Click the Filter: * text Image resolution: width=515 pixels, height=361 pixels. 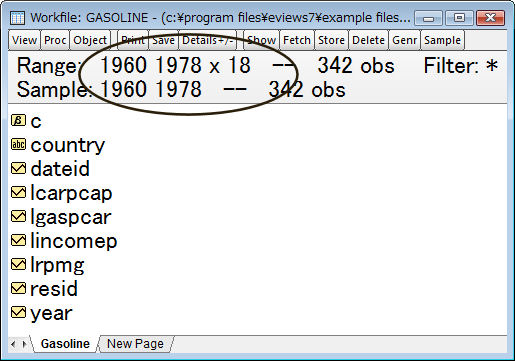tap(460, 66)
